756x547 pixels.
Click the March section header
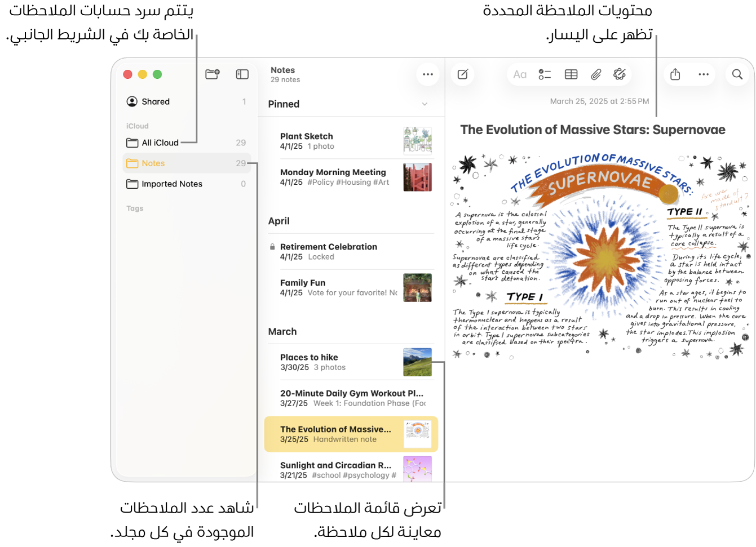point(282,332)
